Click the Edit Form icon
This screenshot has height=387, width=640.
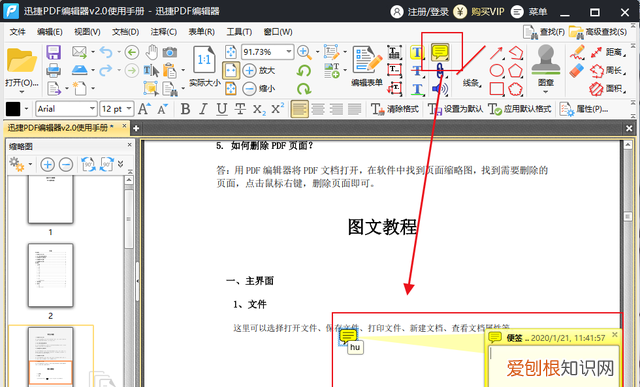pos(367,60)
